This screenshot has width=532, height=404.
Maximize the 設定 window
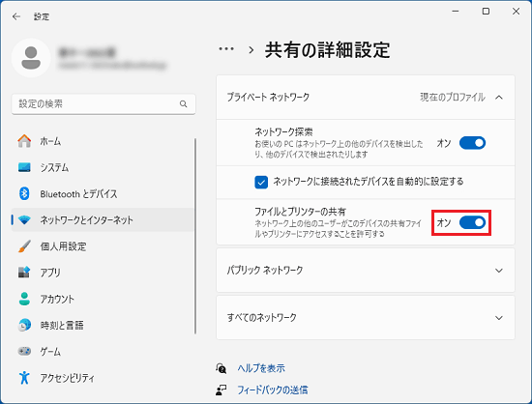click(486, 12)
